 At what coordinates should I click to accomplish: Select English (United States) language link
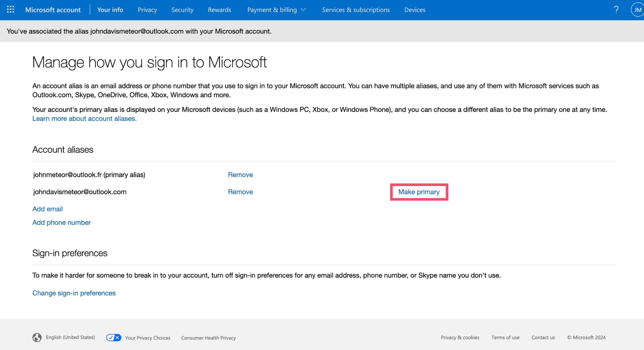pyautogui.click(x=70, y=337)
